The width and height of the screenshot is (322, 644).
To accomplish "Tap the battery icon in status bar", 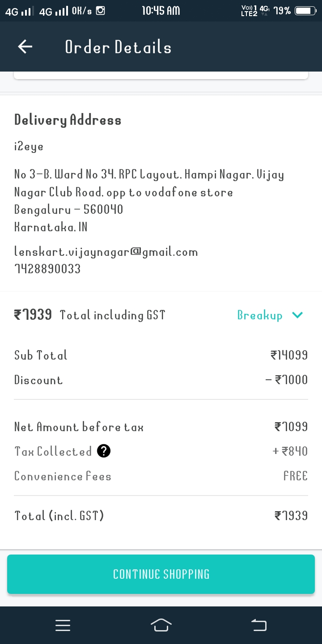I will [305, 11].
